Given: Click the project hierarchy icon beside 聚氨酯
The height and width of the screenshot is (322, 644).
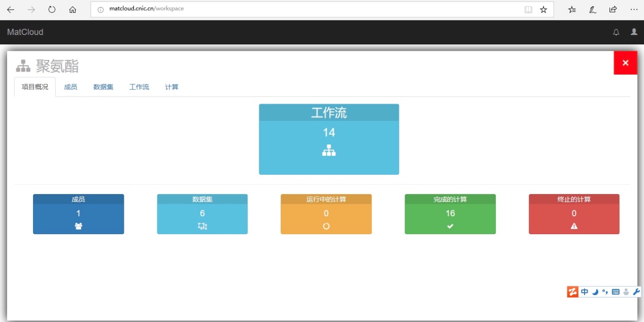Looking at the screenshot, I should pyautogui.click(x=23, y=66).
